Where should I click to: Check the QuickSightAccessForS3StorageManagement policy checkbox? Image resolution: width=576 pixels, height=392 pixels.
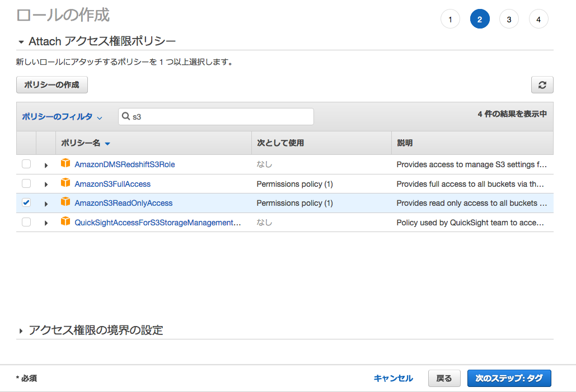click(26, 221)
